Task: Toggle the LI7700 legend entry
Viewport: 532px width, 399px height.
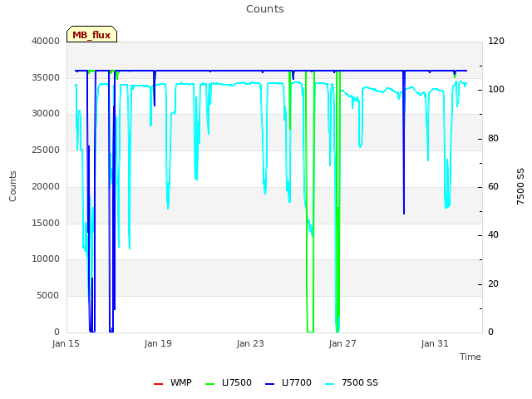Action: click(x=288, y=382)
